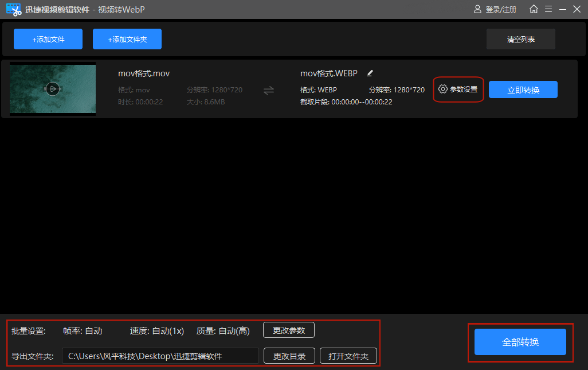
Task: Click the source 格式: mov label
Action: point(134,90)
